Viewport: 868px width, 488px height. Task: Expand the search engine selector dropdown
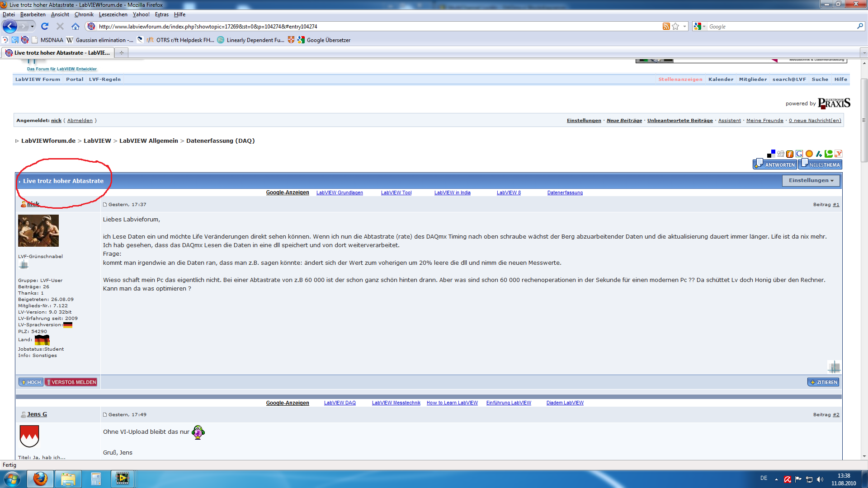(x=703, y=26)
